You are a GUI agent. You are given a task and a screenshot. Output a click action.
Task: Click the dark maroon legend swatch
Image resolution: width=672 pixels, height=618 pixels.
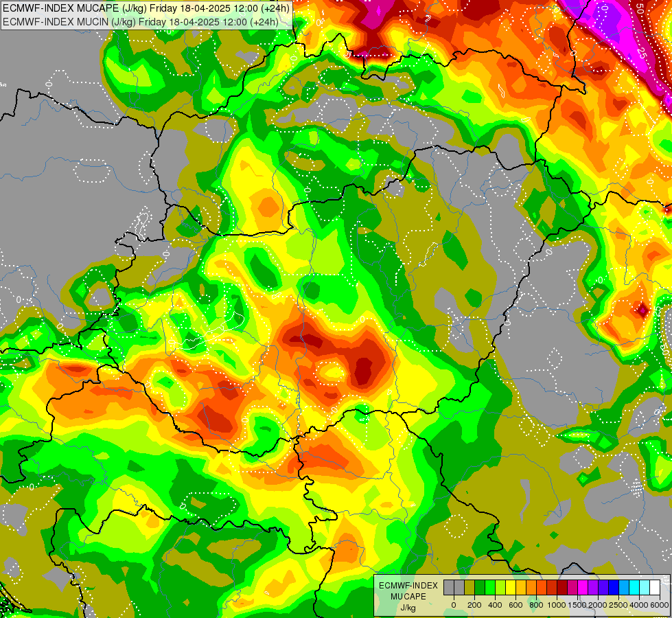coord(562,587)
